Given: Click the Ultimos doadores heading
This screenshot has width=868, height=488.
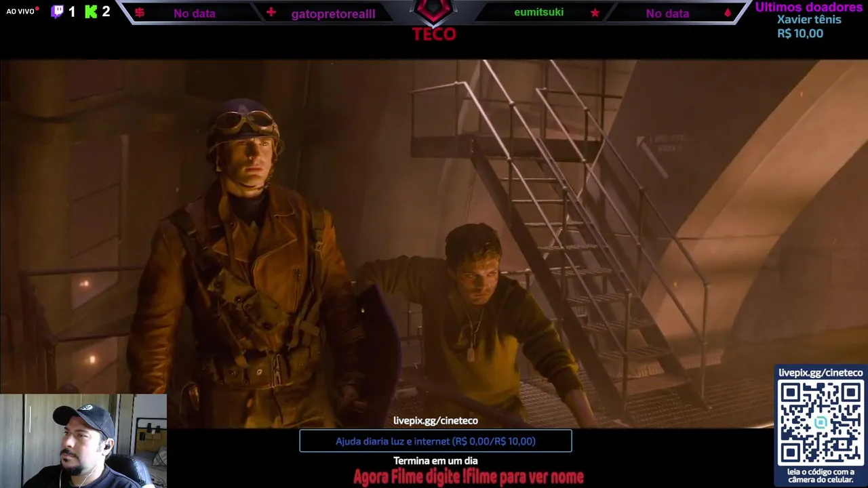Looking at the screenshot, I should click(x=809, y=7).
